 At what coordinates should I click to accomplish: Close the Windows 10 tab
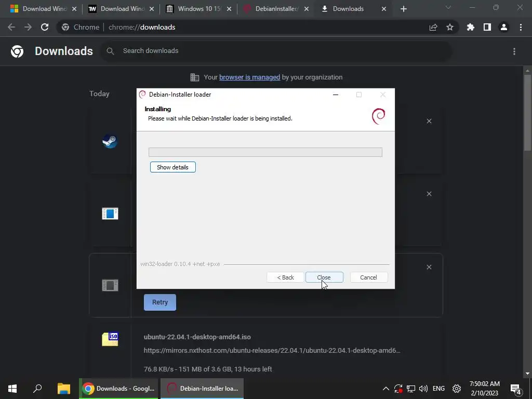click(229, 9)
